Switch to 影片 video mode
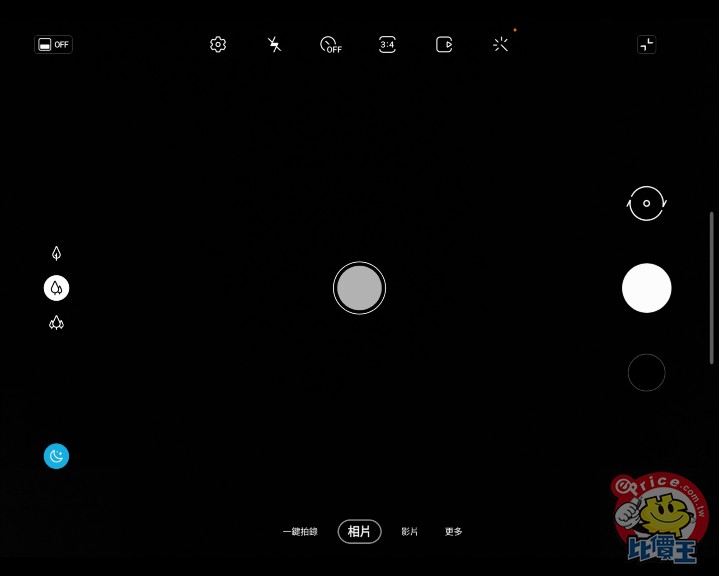719x576 pixels. point(409,532)
